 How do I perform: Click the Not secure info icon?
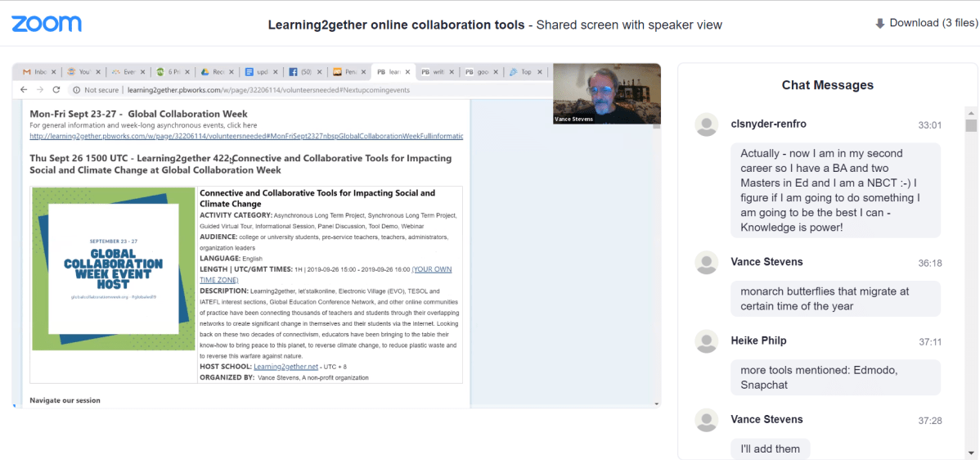76,90
